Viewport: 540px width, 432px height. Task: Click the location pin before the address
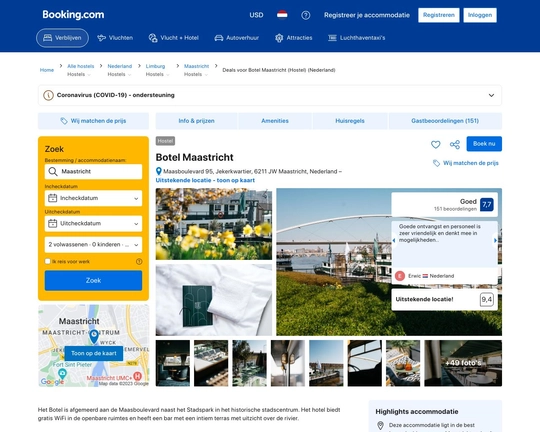pos(159,171)
